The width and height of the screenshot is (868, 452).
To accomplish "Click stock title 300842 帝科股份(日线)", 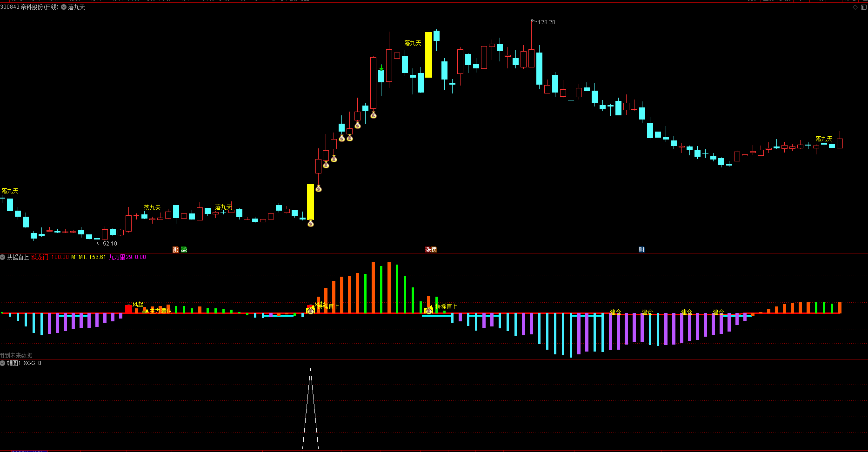I will [x=29, y=7].
